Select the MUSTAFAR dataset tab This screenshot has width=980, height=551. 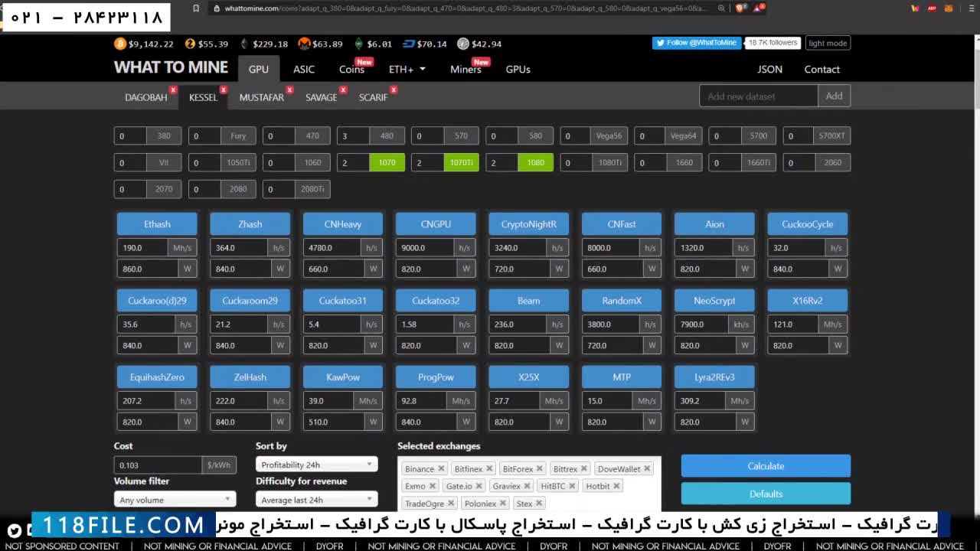pyautogui.click(x=261, y=97)
